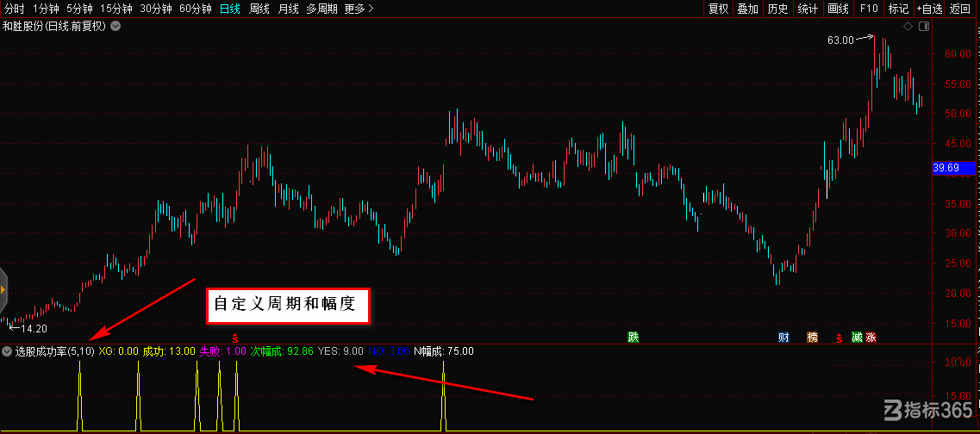Screen dimensions: 980x434
Task: Click the 叠加 overlay button
Action: [x=748, y=9]
